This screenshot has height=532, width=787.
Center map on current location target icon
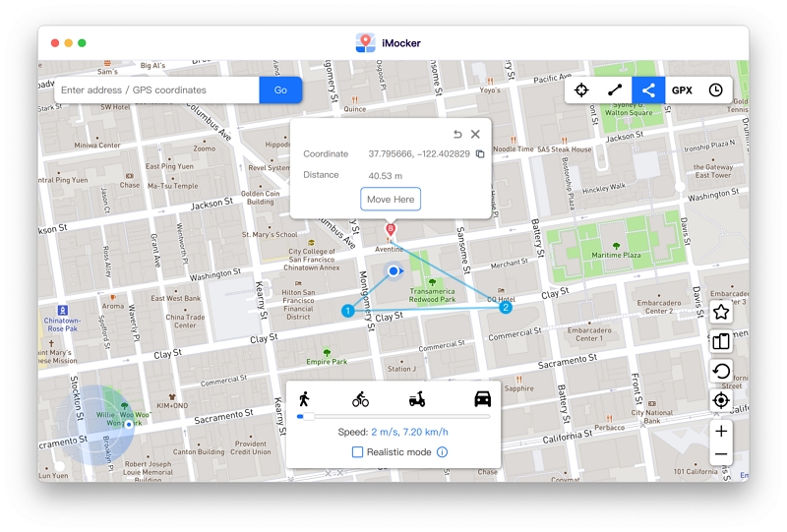(x=721, y=400)
